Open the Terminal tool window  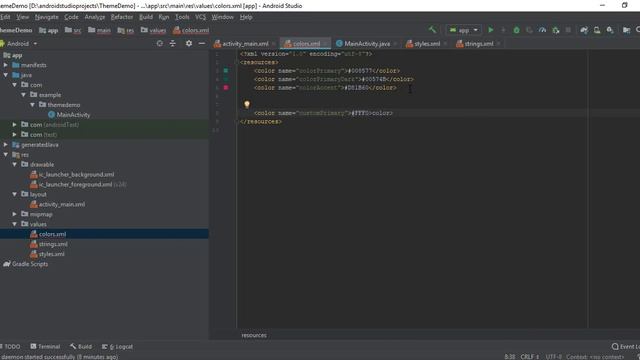pos(45,347)
